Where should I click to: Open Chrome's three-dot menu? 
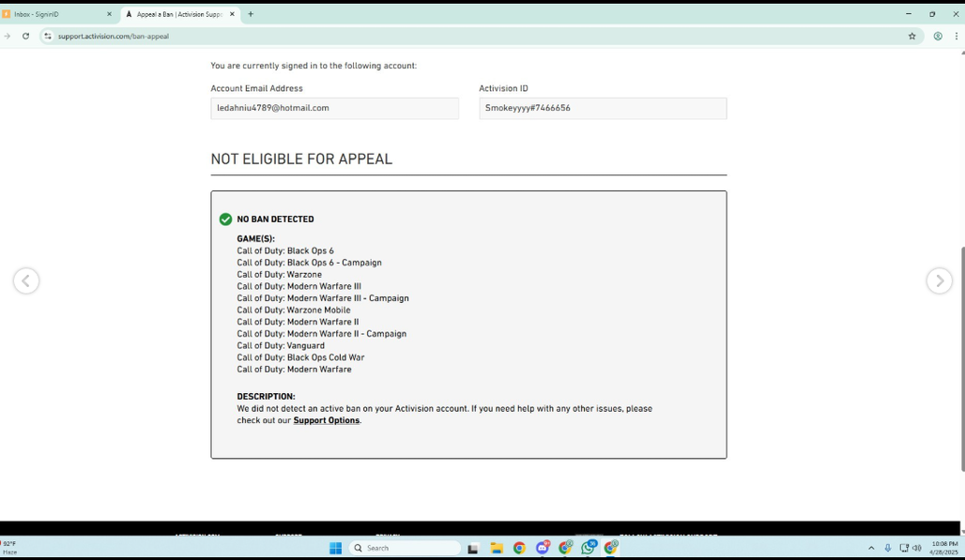(957, 37)
